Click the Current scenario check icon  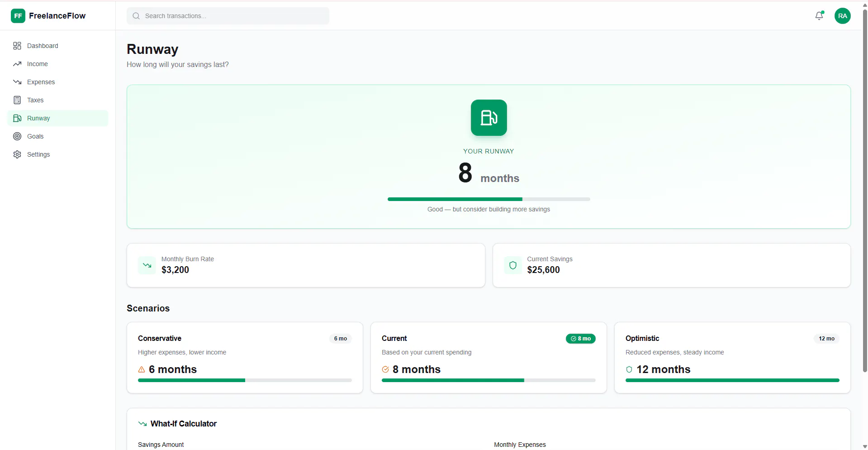pyautogui.click(x=385, y=369)
